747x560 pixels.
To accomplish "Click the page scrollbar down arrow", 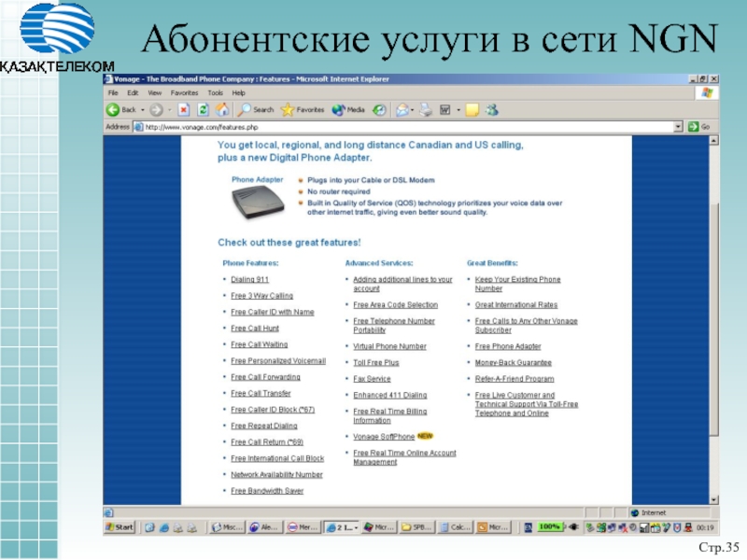I will coord(713,500).
